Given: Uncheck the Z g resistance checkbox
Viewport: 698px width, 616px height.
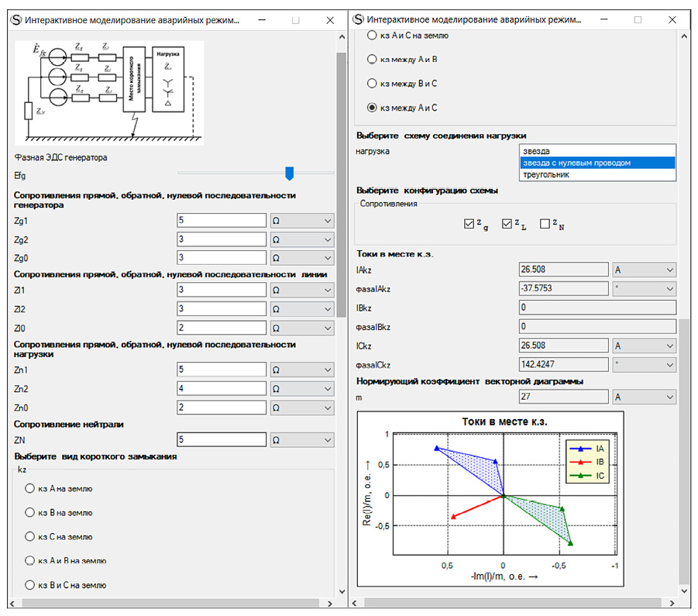Looking at the screenshot, I should tap(468, 224).
